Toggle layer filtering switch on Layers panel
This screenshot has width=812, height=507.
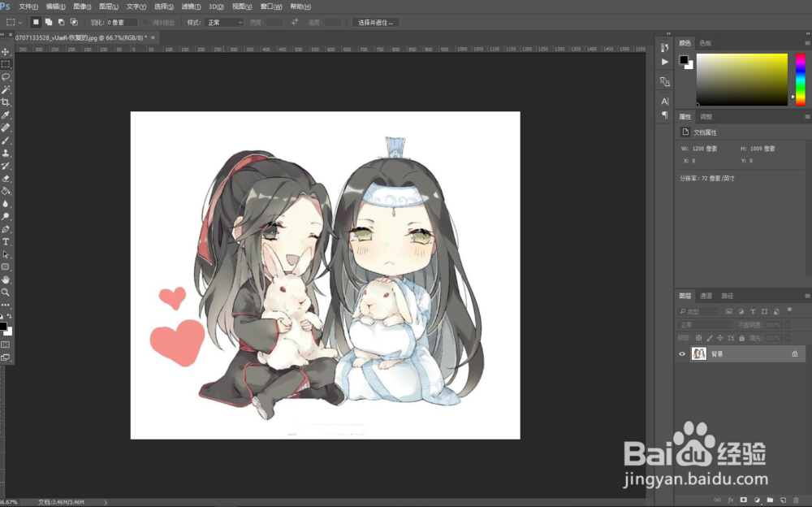(x=789, y=310)
